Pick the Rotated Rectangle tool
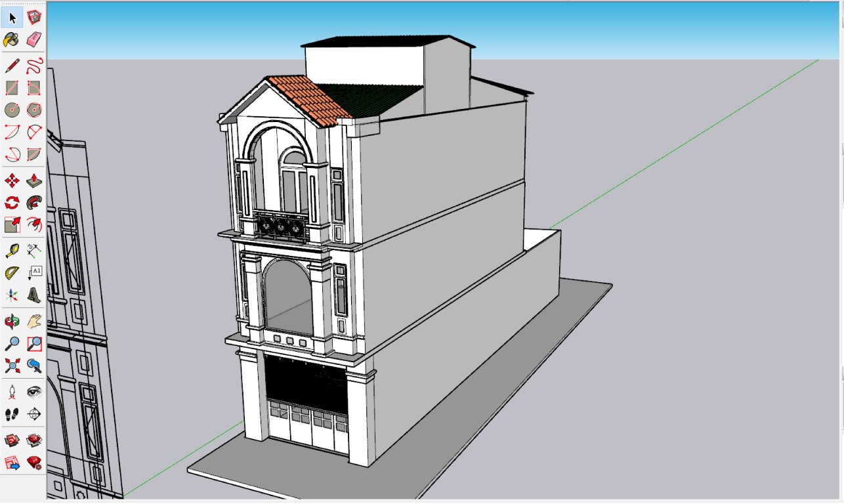 tap(34, 87)
